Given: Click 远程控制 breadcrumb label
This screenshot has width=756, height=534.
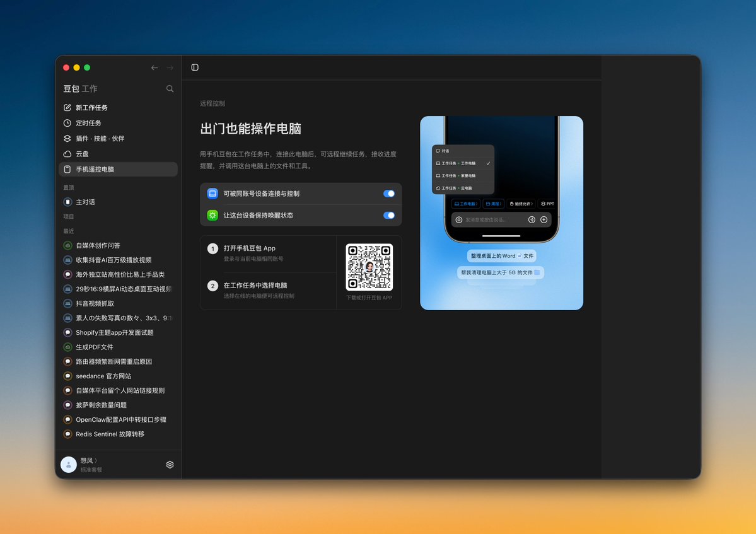Looking at the screenshot, I should point(212,103).
